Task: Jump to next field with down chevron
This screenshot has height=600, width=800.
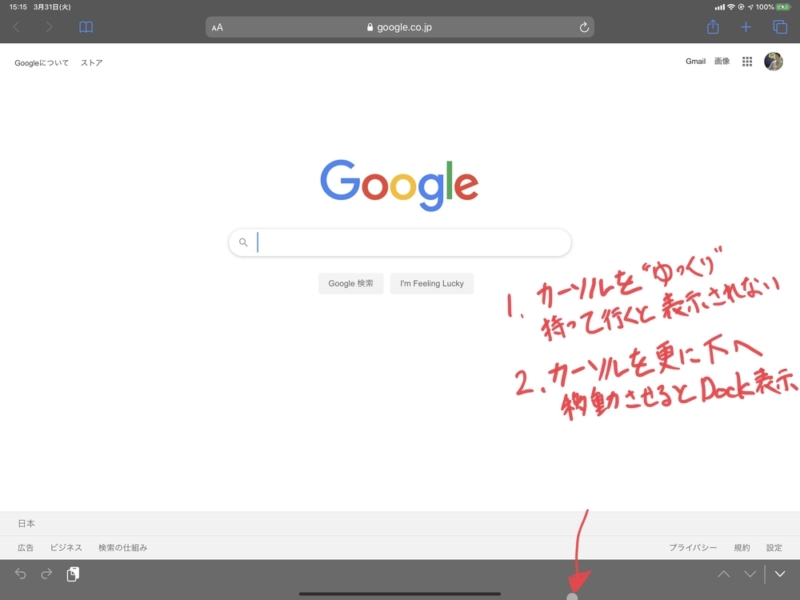Action: click(749, 574)
